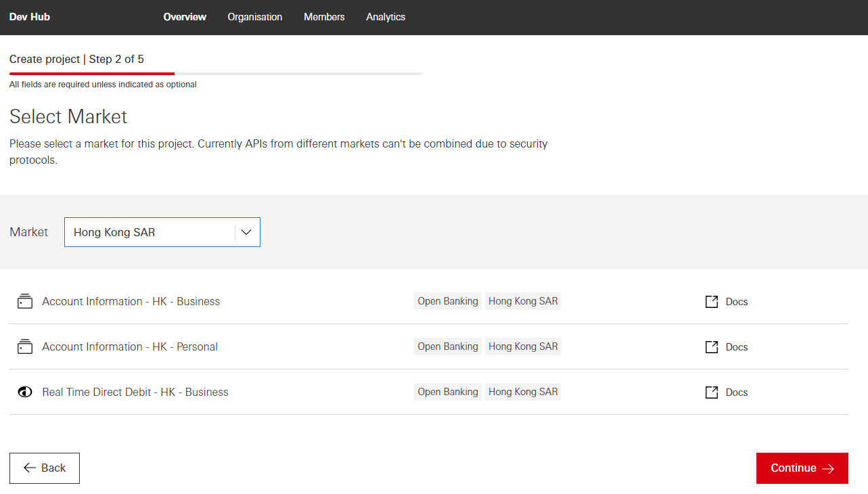Image resolution: width=868 pixels, height=494 pixels.
Task: Click the step progress bar
Action: click(x=215, y=73)
